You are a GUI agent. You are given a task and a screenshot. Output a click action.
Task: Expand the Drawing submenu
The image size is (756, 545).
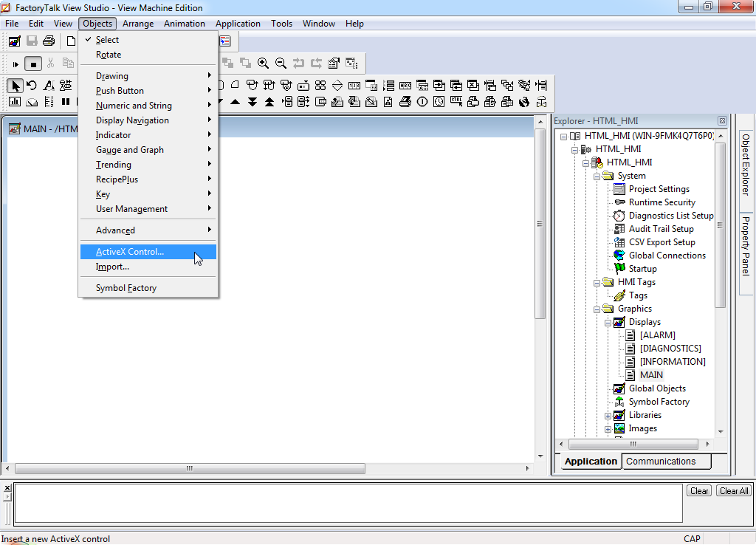148,76
